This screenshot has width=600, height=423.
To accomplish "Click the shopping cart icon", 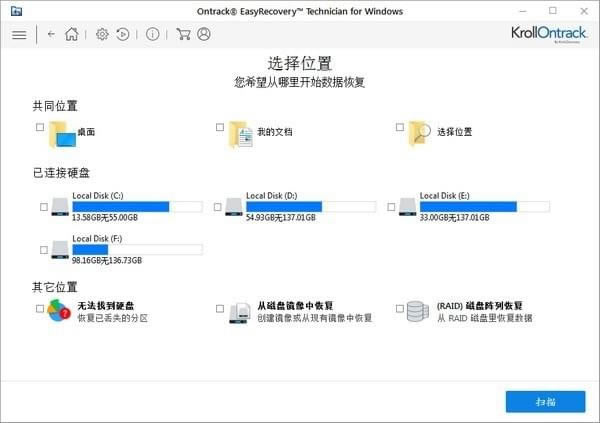I will (x=183, y=34).
